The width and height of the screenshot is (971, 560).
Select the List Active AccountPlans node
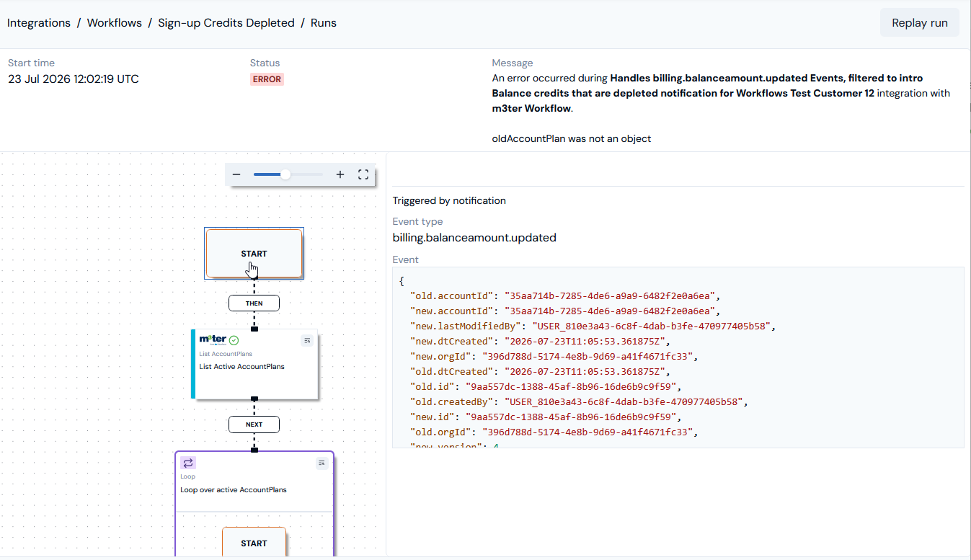pos(254,364)
